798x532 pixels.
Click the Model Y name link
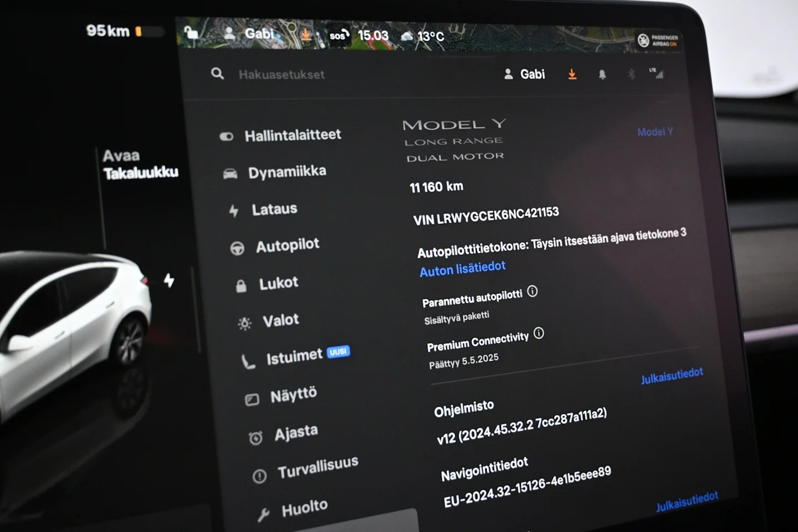point(655,132)
